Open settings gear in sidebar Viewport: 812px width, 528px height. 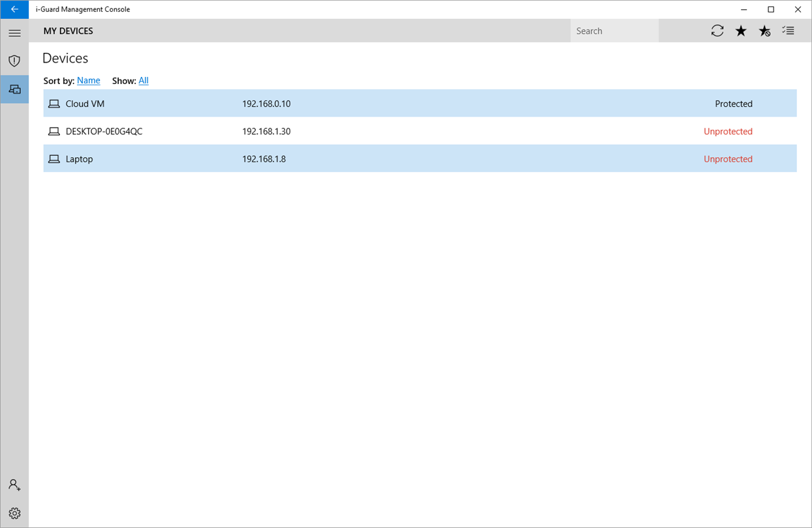click(x=14, y=513)
